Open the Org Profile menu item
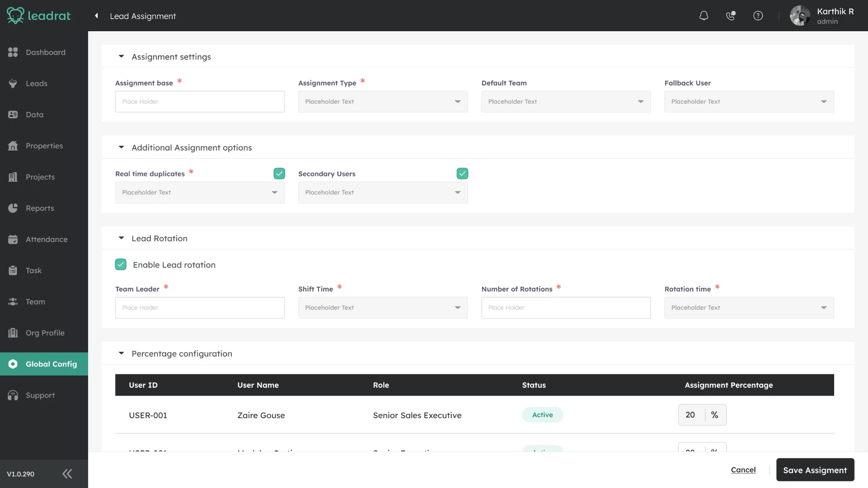868x488 pixels. (44, 333)
